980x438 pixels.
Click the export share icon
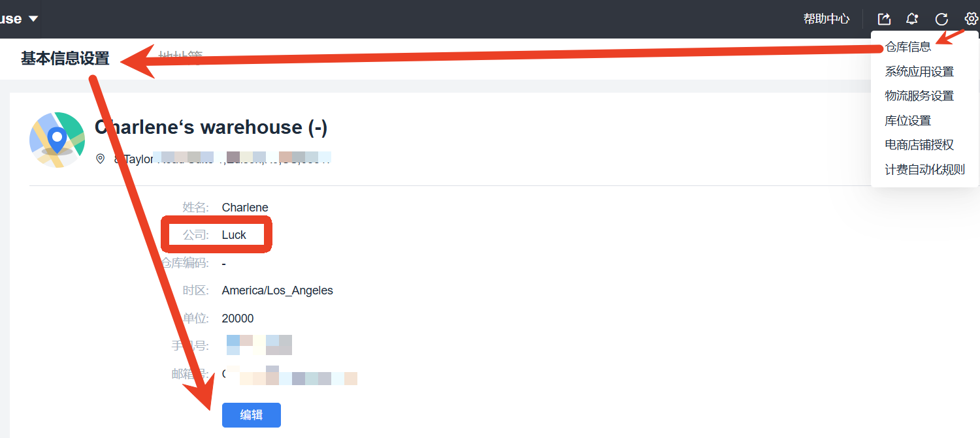(x=884, y=19)
